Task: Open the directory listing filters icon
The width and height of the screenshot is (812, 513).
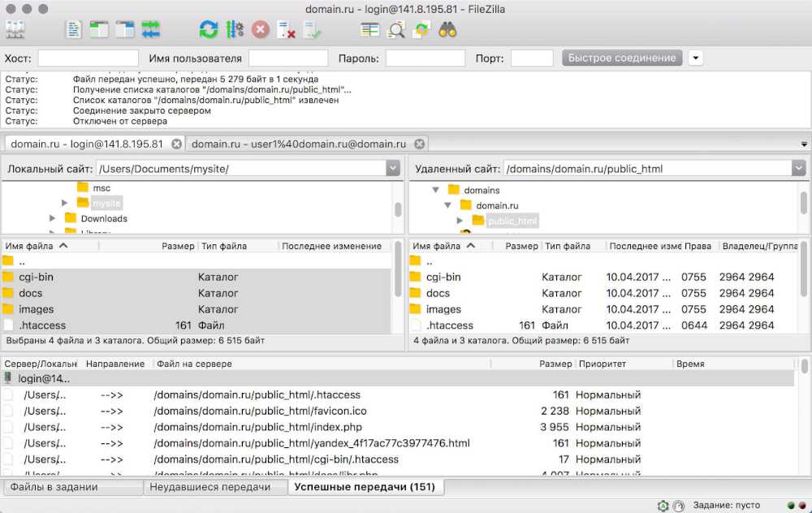Action: tap(370, 30)
